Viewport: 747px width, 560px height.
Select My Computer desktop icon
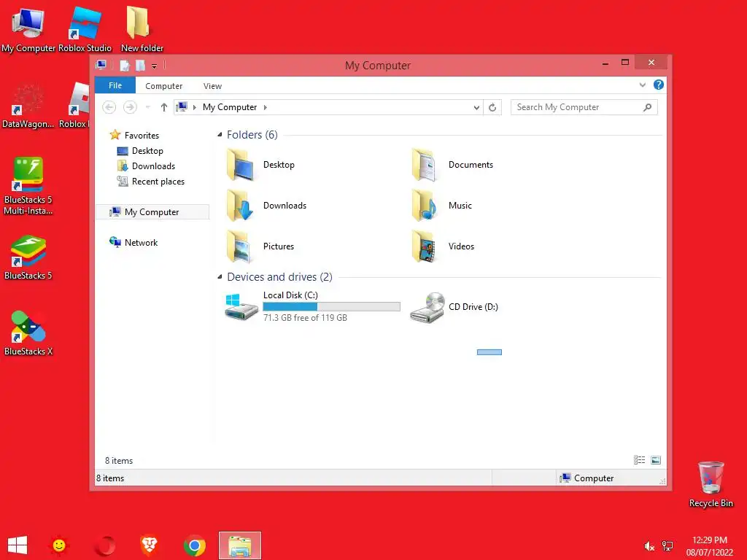click(x=28, y=29)
